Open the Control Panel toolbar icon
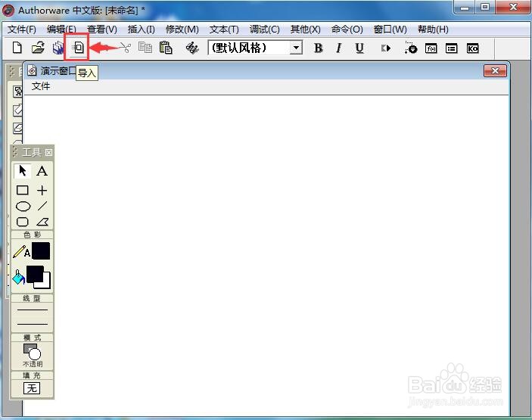 (x=411, y=48)
